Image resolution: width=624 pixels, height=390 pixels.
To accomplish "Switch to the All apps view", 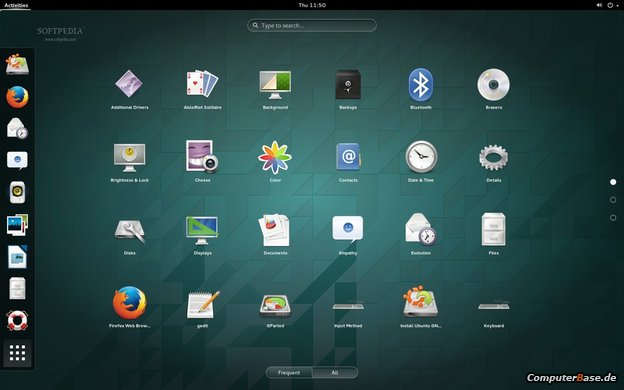I will click(335, 372).
